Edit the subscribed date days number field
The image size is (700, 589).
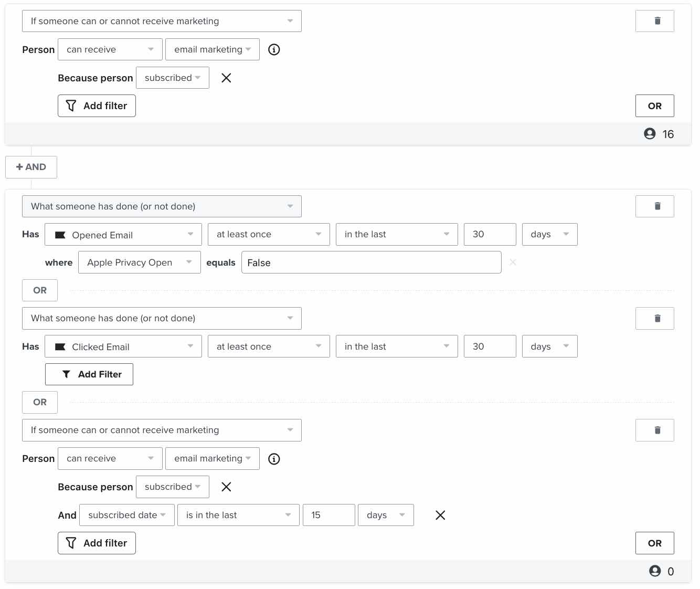328,515
